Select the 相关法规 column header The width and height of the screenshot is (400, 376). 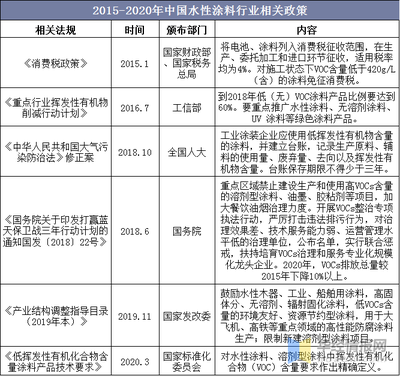click(56, 30)
